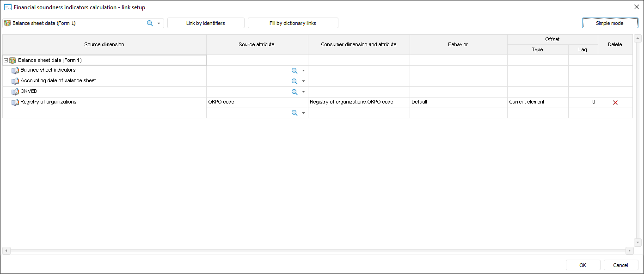The image size is (644, 274).
Task: Click the search magnifier in the OKVED row
Action: click(x=294, y=92)
